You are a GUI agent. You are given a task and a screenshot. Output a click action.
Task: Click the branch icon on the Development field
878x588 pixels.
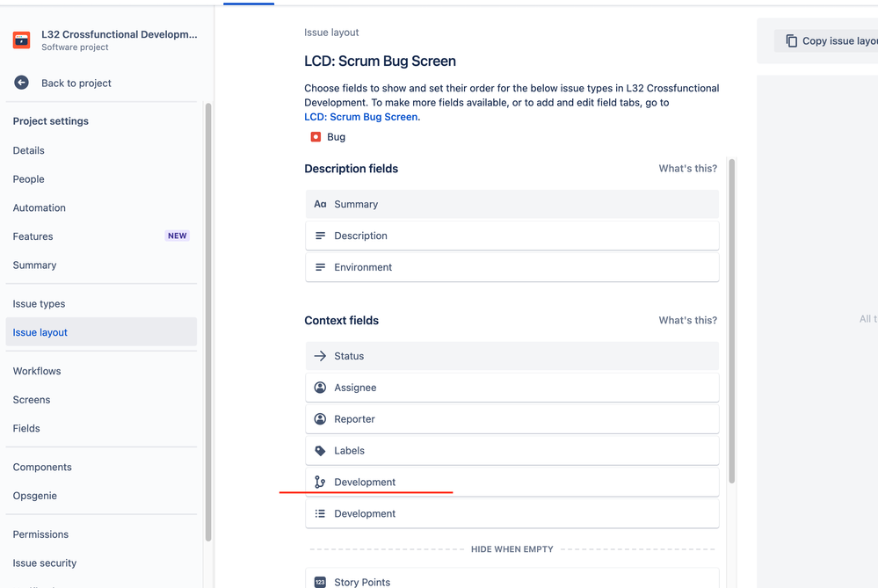[320, 483]
